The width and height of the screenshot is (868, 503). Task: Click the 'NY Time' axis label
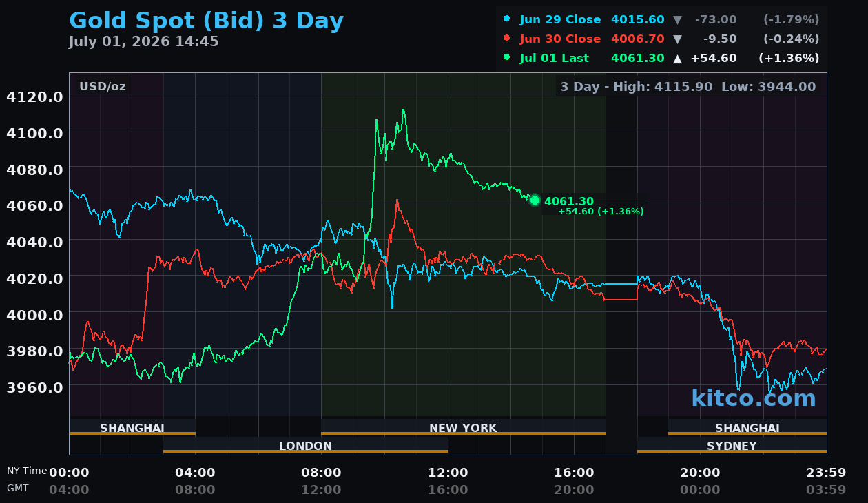point(27,471)
